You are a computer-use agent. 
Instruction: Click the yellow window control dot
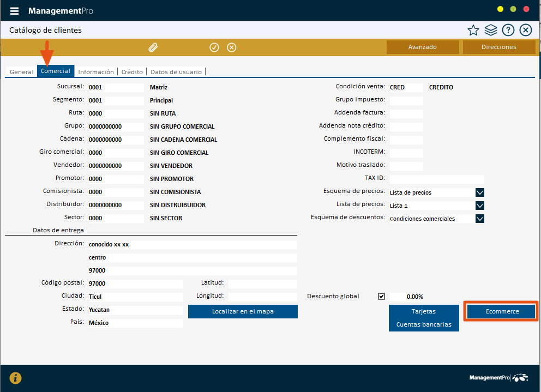click(x=500, y=9)
